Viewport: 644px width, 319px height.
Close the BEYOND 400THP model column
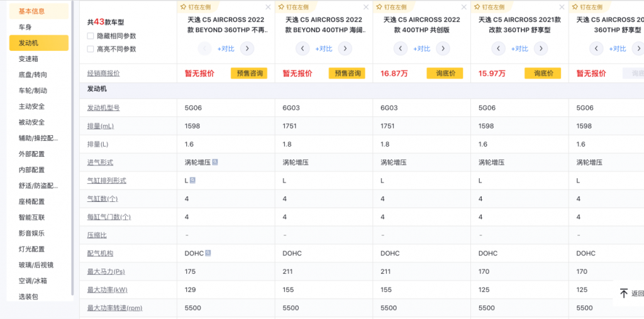click(x=366, y=7)
